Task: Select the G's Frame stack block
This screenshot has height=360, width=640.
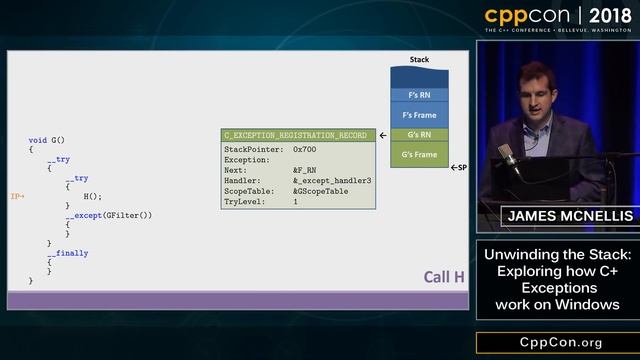Action: click(419, 154)
